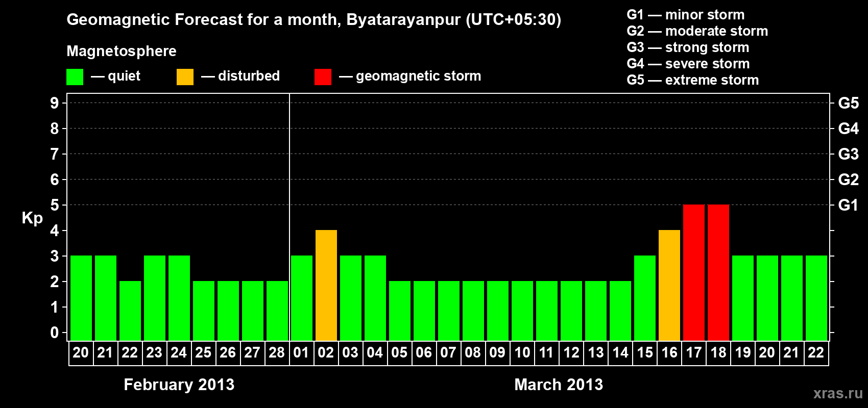
Task: Click 'G4 — severe storm' legend text
Action: click(688, 64)
